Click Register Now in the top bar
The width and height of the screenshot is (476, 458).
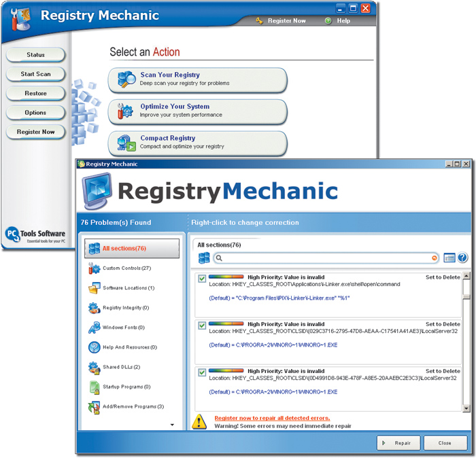click(x=286, y=20)
